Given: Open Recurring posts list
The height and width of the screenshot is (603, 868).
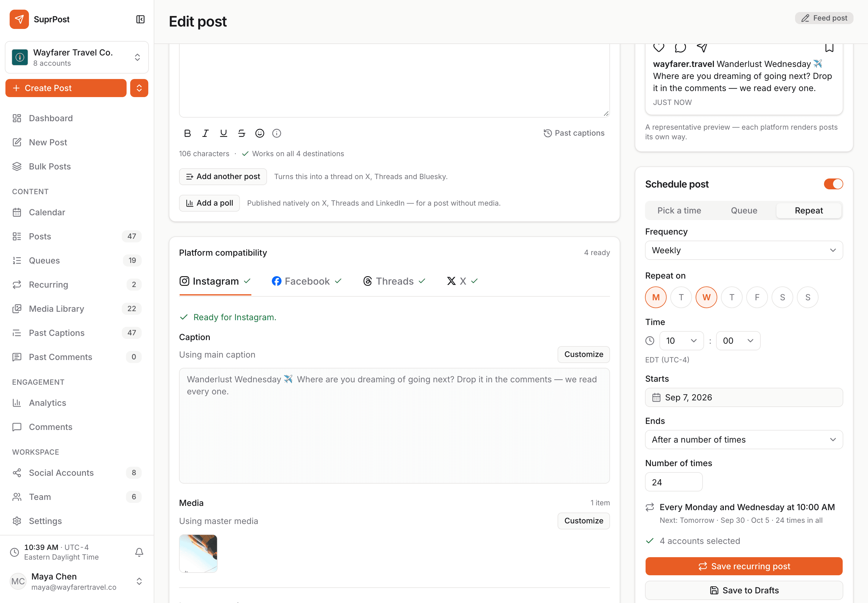Looking at the screenshot, I should pos(77,285).
